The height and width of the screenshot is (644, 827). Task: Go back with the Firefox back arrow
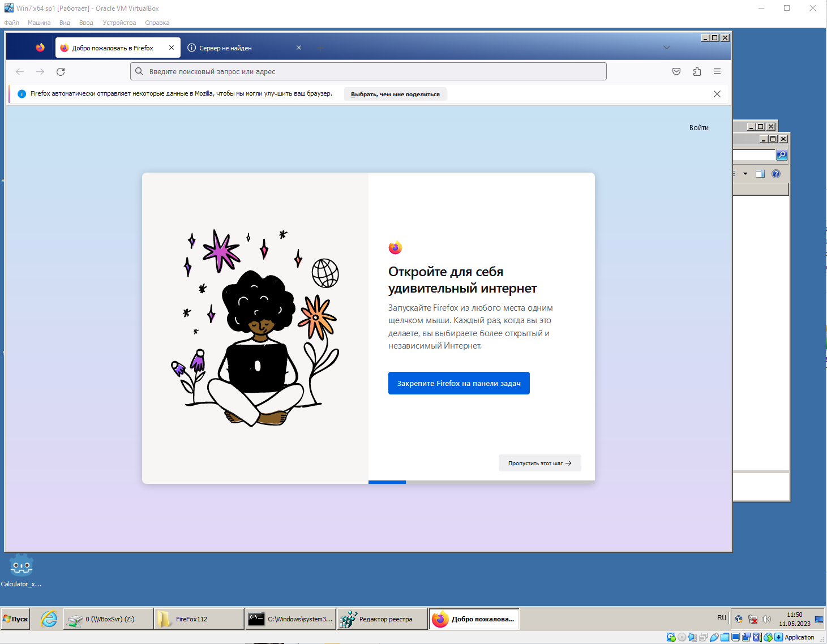[x=20, y=72]
